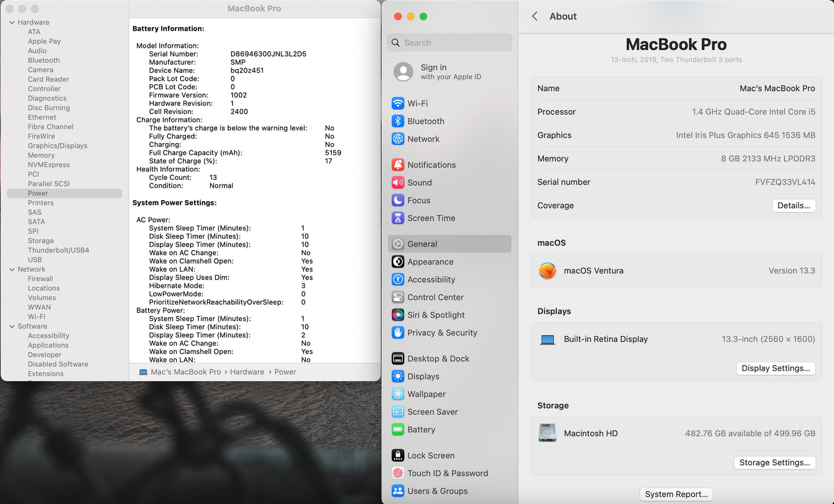Open System Report from the About screen

click(x=676, y=494)
